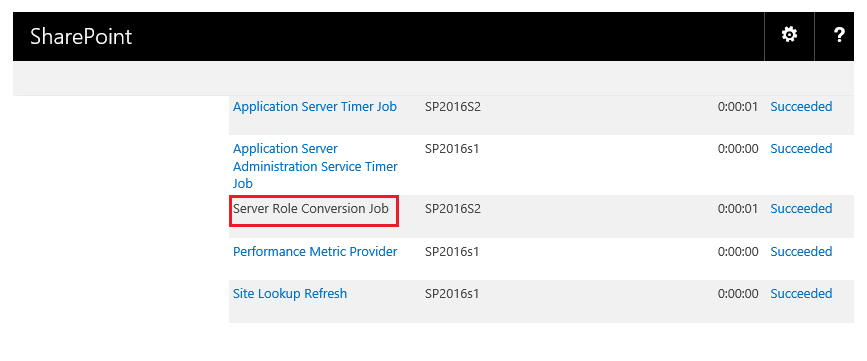Select the highlighted Server Role Conversion Job

point(311,208)
